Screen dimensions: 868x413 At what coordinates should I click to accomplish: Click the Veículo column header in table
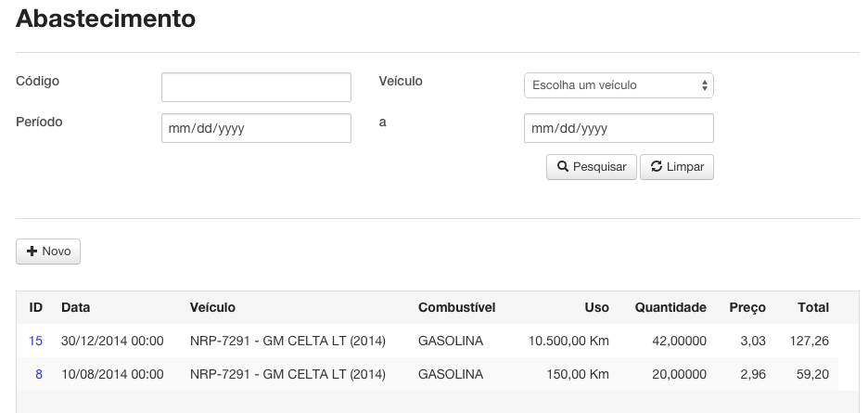(212, 307)
